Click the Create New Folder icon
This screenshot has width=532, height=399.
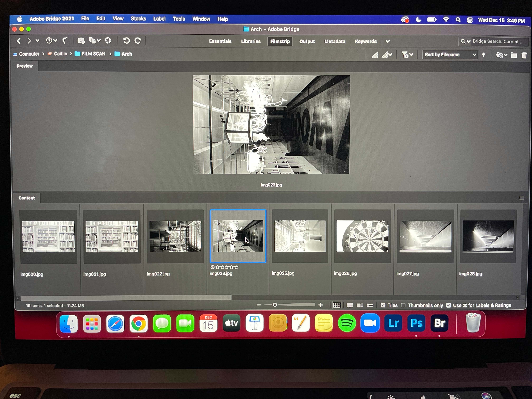(x=514, y=55)
